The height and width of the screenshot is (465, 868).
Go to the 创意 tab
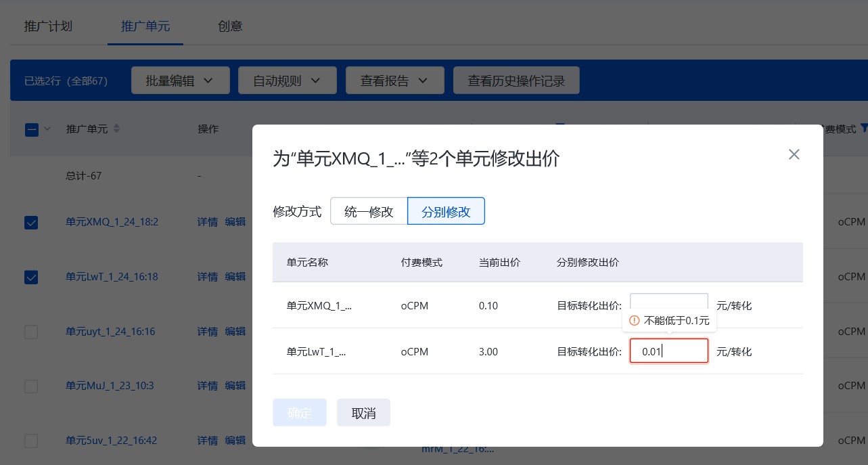pyautogui.click(x=230, y=26)
